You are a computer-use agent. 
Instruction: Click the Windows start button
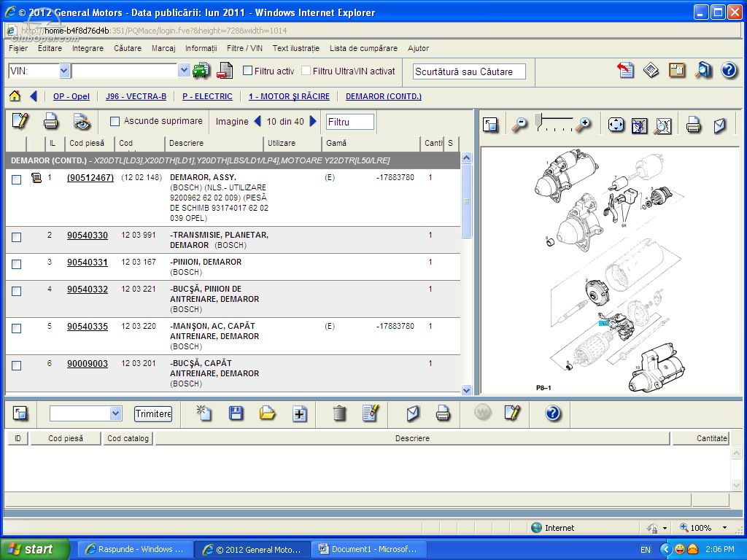35,549
